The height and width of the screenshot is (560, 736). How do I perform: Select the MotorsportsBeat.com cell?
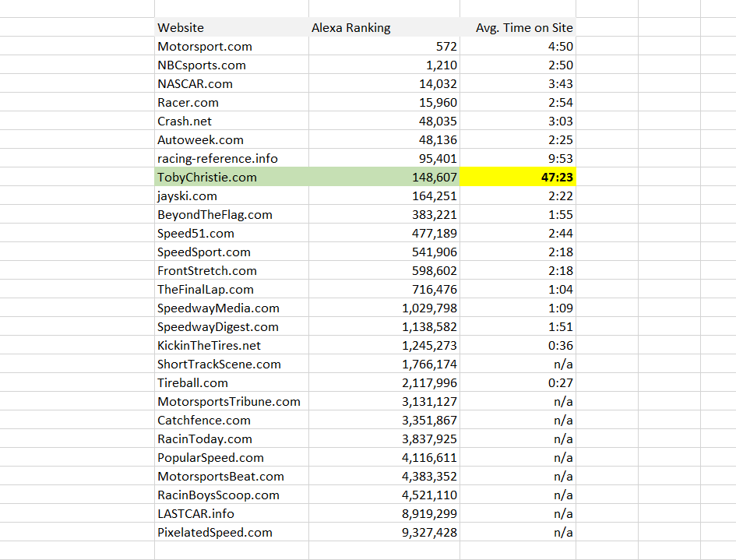[x=231, y=477]
